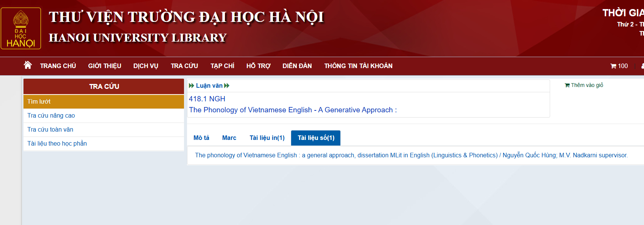The height and width of the screenshot is (225, 644).
Task: Choose Tra cứu toàn văn option
Action: coord(50,129)
